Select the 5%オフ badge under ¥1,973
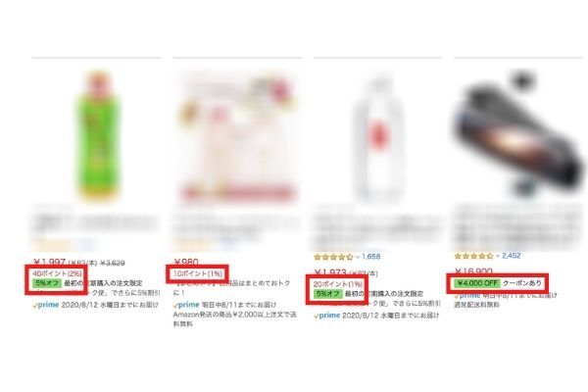This screenshot has height=392, width=588. tap(327, 294)
